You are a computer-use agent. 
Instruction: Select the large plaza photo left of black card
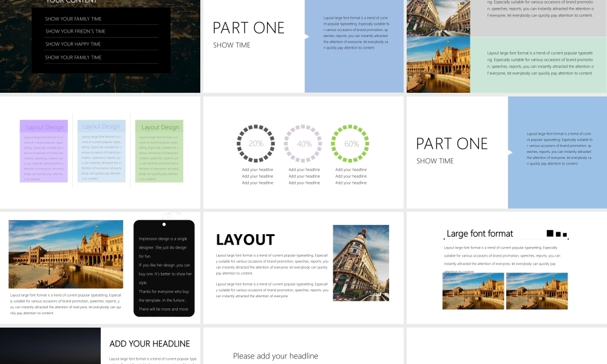tap(66, 254)
